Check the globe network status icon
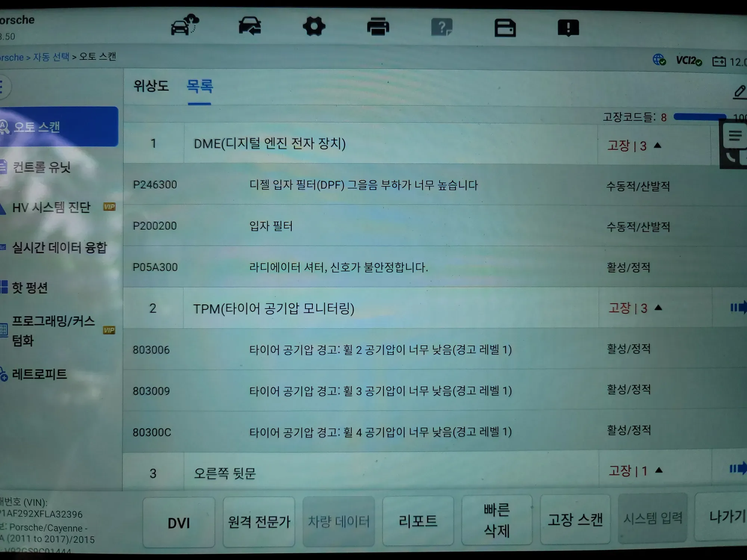This screenshot has height=560, width=747. pyautogui.click(x=659, y=59)
